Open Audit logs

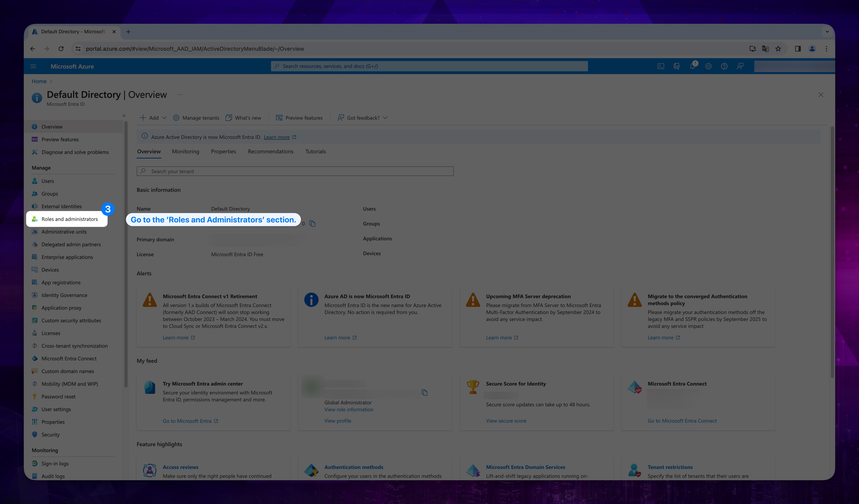[53, 476]
